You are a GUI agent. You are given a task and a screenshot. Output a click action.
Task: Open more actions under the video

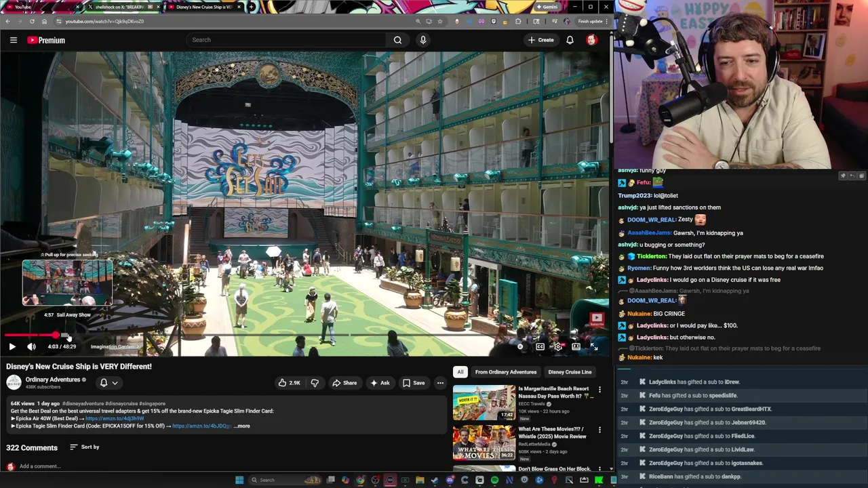click(x=440, y=383)
